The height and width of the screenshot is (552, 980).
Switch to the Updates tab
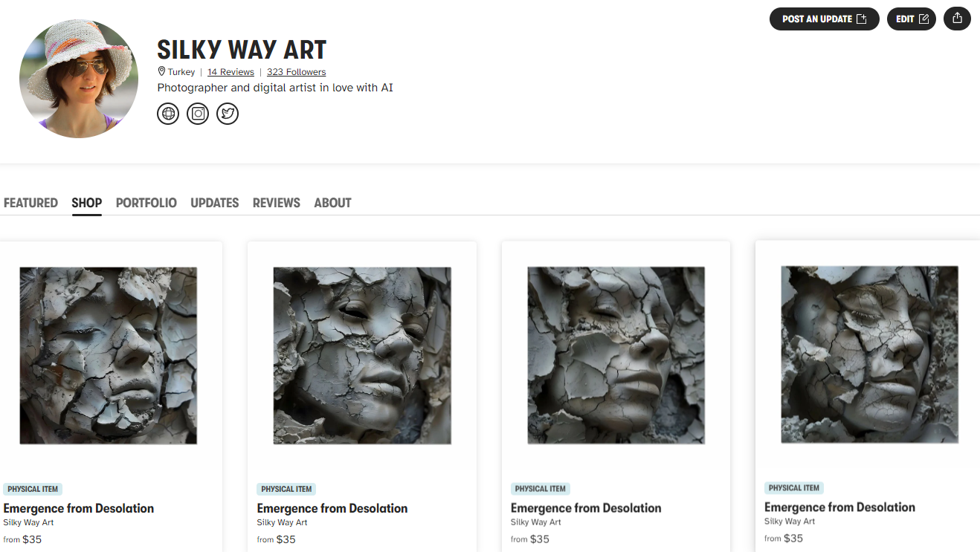(214, 203)
